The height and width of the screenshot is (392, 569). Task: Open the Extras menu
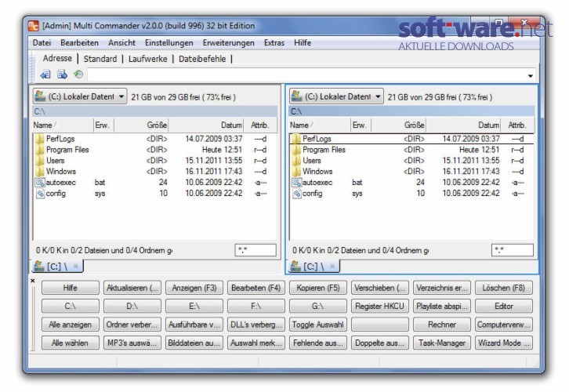(274, 43)
